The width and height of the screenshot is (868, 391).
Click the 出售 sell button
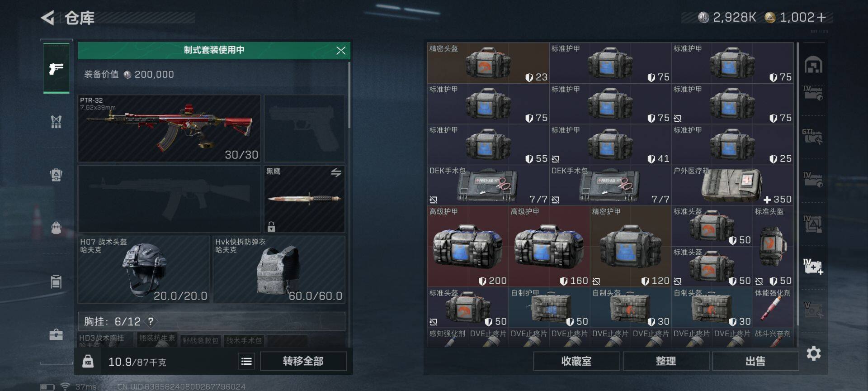(755, 361)
